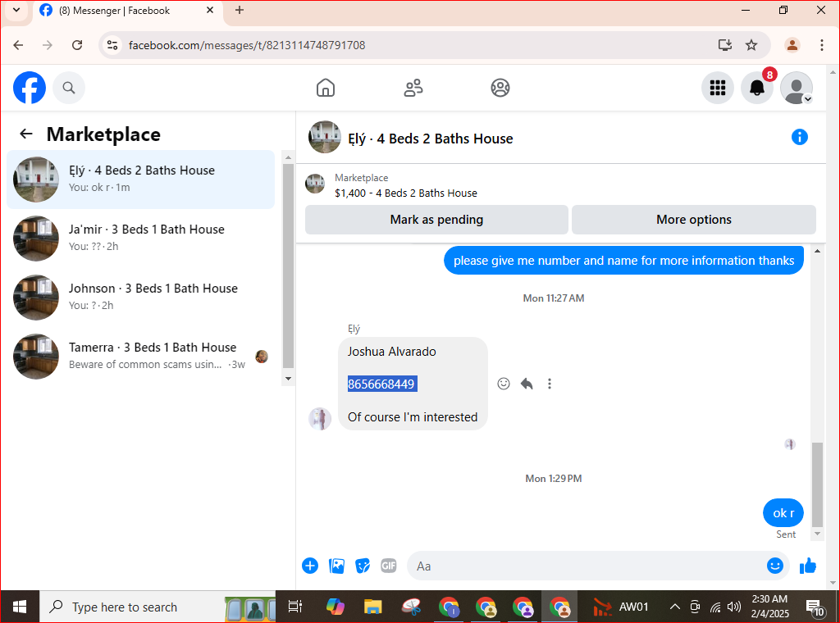The height and width of the screenshot is (623, 840).
Task: Send a thumbs-up like
Action: [807, 566]
